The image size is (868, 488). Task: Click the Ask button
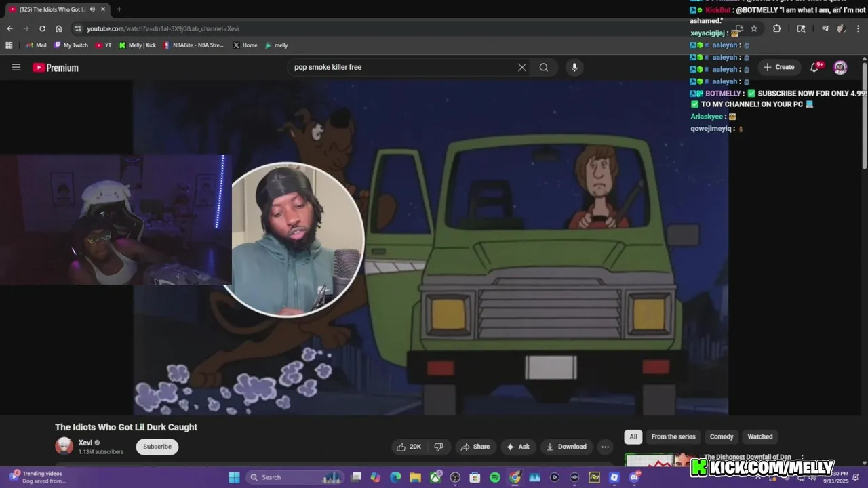(x=517, y=447)
